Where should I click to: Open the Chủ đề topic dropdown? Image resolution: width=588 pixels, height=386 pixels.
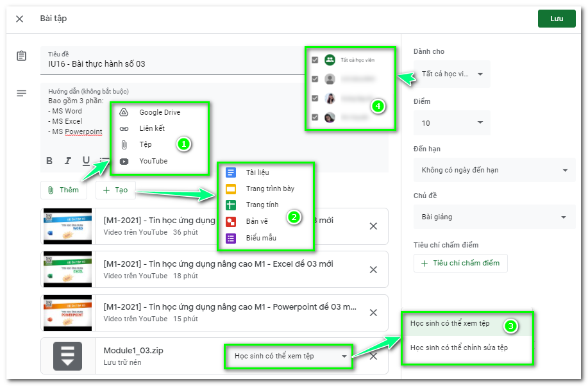pyautogui.click(x=494, y=217)
